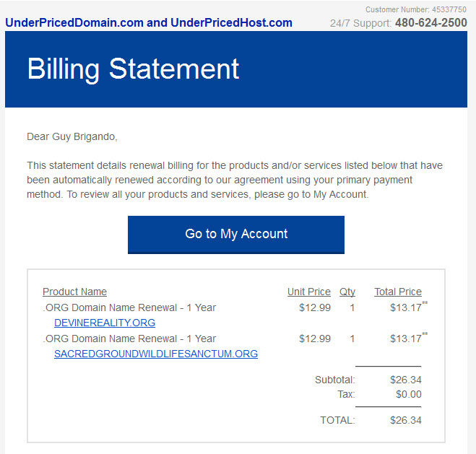The image size is (476, 454).
Task: Click the Billing Statement banner heading
Action: click(x=134, y=69)
